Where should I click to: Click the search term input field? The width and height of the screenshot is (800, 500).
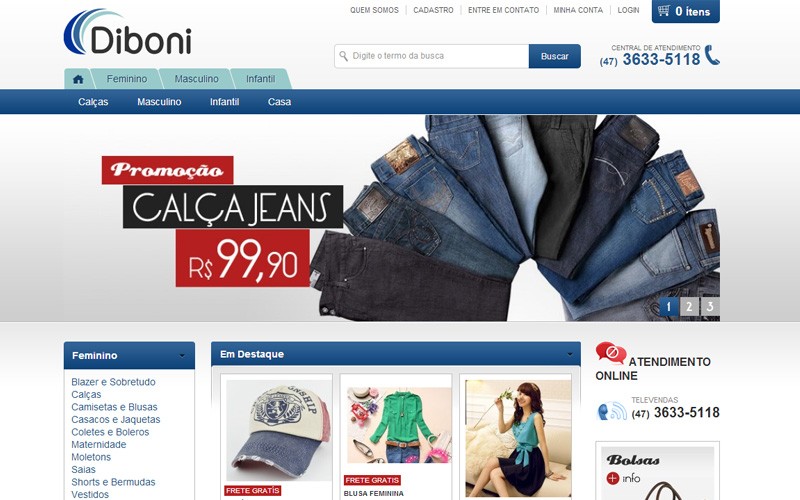[x=432, y=56]
